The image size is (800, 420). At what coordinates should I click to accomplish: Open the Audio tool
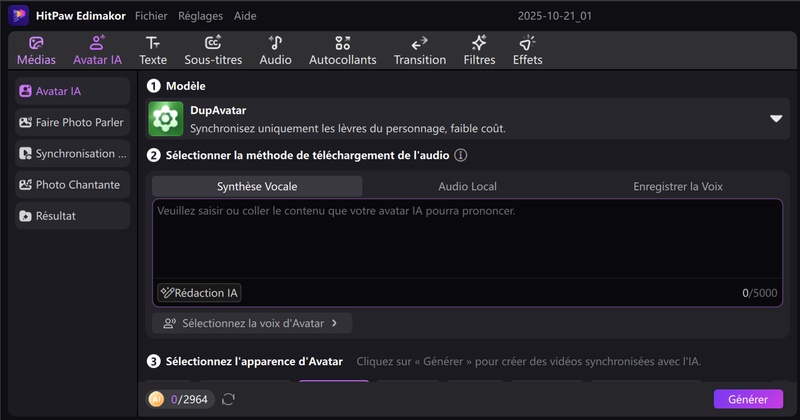(275, 51)
